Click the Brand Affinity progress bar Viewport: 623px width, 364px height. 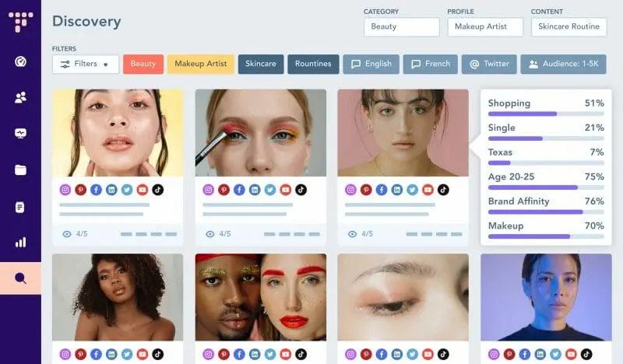point(546,212)
